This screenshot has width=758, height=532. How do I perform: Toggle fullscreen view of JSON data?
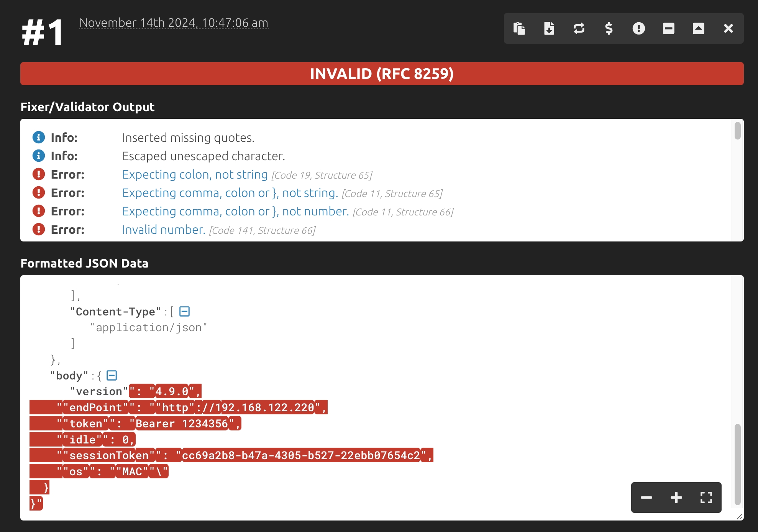(706, 498)
